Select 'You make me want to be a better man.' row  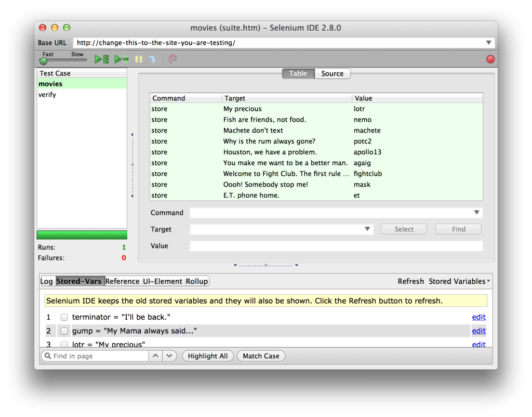316,163
